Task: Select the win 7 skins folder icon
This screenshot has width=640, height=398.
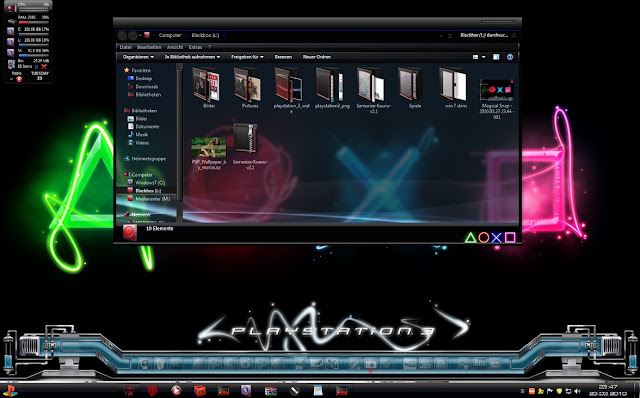Action: 453,85
